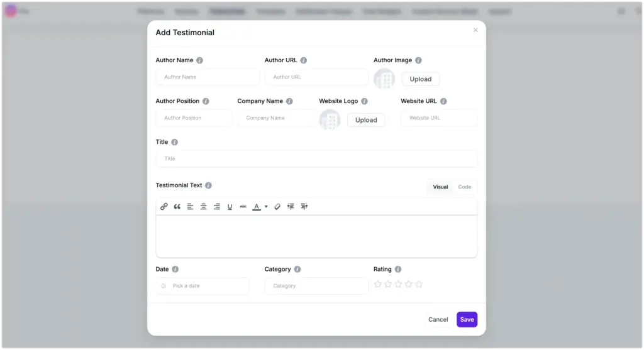Image resolution: width=644 pixels, height=350 pixels.
Task: Click the clear formatting eraser icon
Action: click(277, 206)
